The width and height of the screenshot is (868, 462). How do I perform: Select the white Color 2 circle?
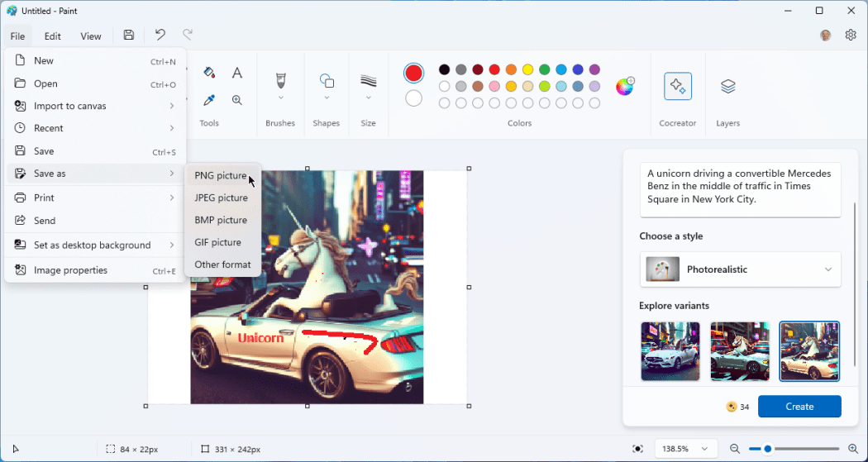413,98
